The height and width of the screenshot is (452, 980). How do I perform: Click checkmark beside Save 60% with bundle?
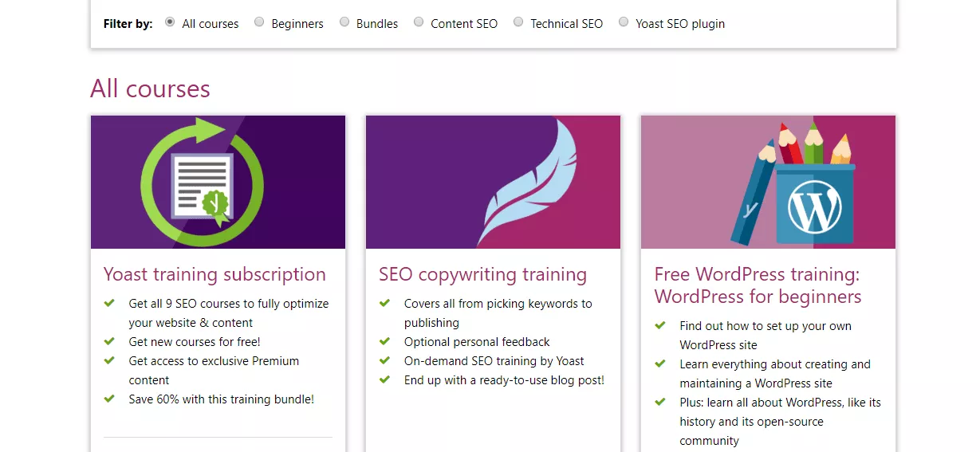[x=109, y=399]
